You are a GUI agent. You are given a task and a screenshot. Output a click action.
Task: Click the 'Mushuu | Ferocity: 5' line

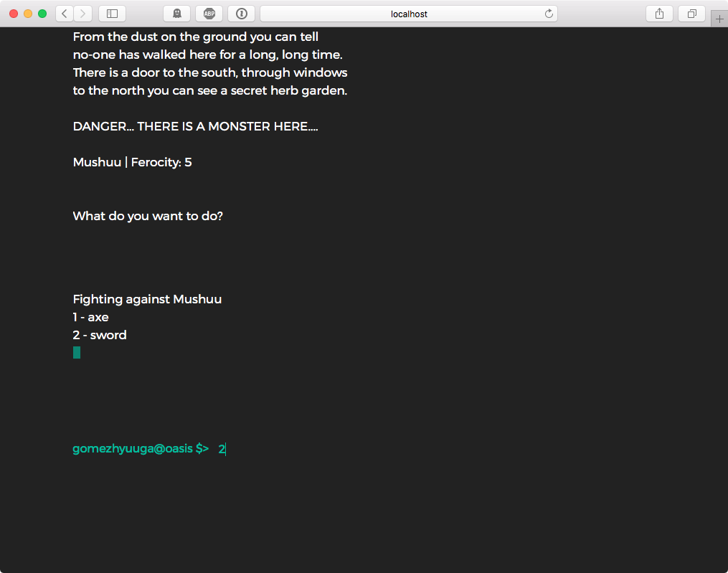pos(132,162)
